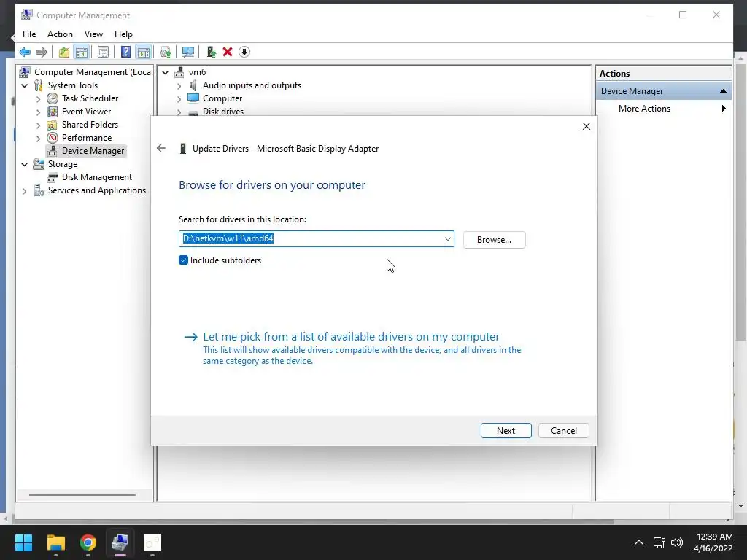Screen dimensions: 747x560
Task: Open the Help menu
Action: 123,34
